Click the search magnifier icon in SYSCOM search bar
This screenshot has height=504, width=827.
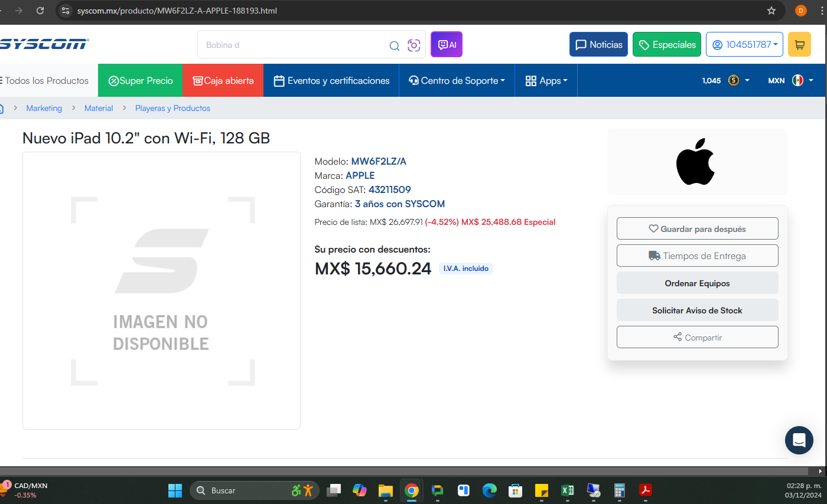394,45
